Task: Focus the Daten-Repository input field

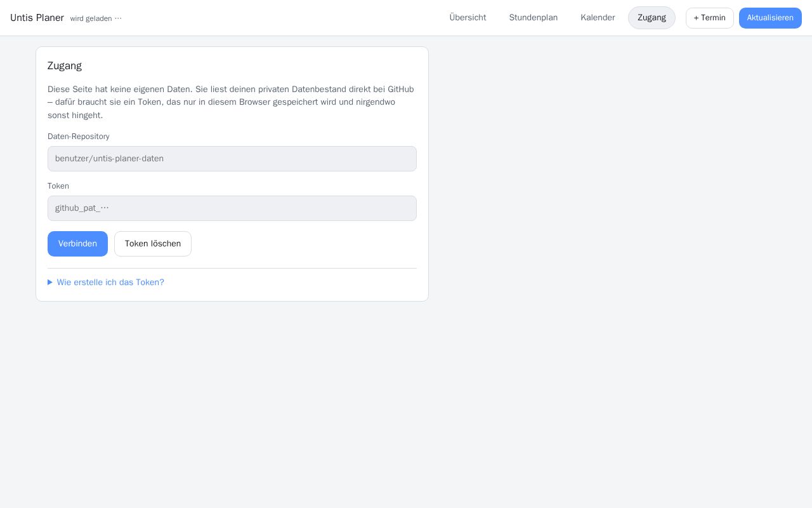Action: [x=232, y=159]
